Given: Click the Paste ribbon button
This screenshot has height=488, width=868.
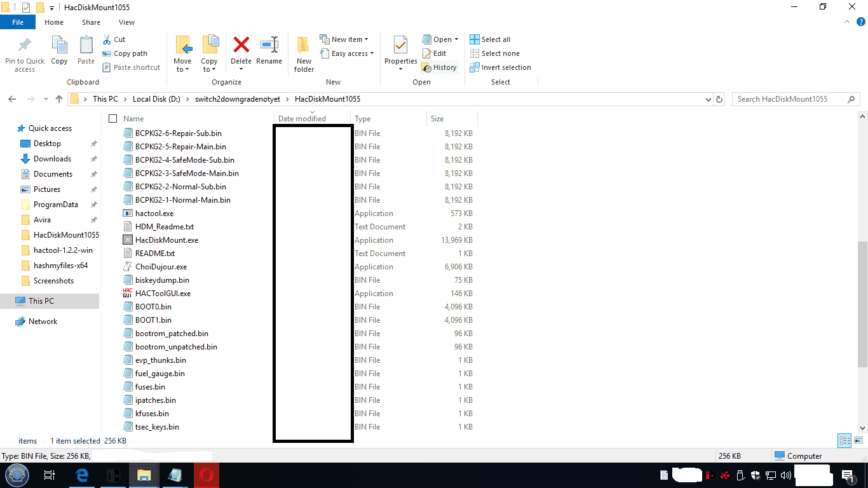Looking at the screenshot, I should (x=86, y=51).
